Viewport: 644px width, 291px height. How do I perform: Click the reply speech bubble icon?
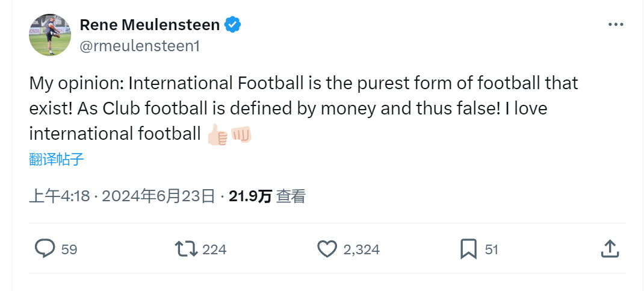coord(45,249)
